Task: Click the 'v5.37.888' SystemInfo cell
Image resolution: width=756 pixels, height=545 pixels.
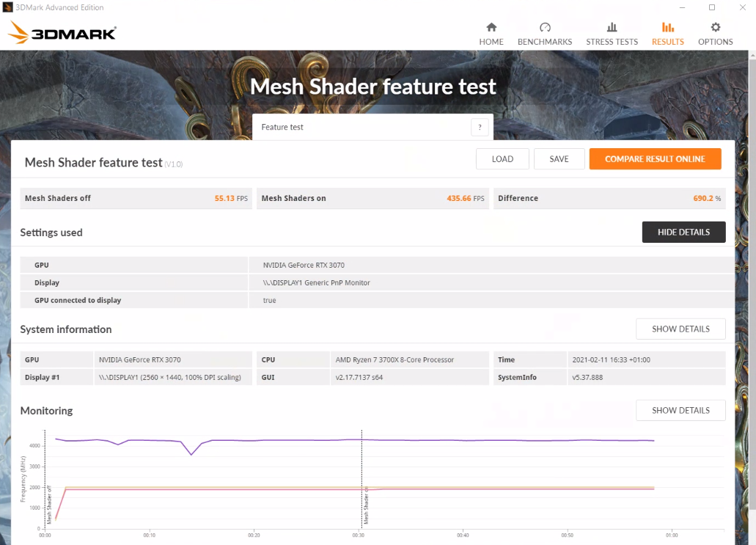Action: (646, 377)
